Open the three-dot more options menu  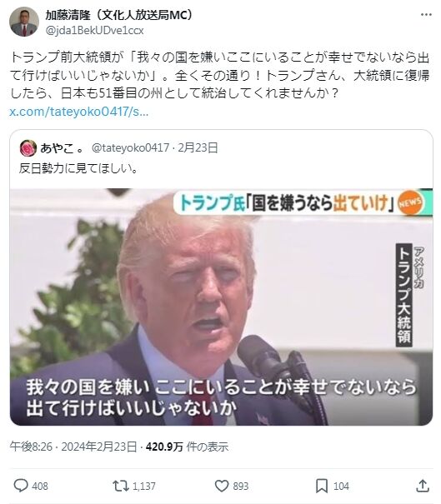pos(426,15)
